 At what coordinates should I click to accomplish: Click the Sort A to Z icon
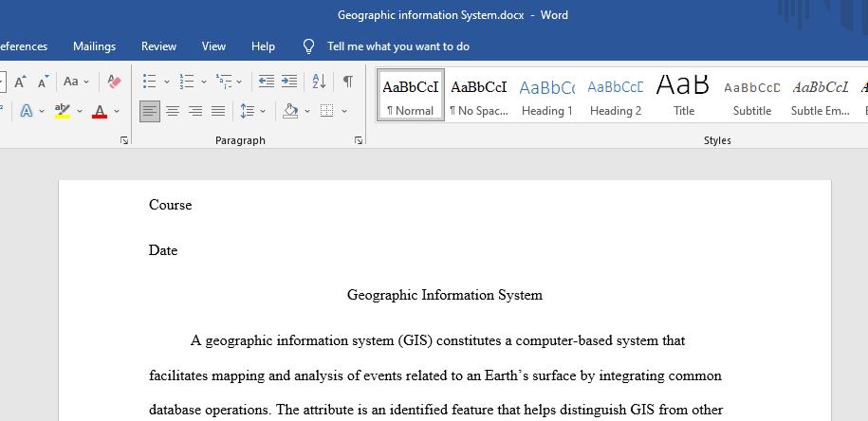click(319, 82)
